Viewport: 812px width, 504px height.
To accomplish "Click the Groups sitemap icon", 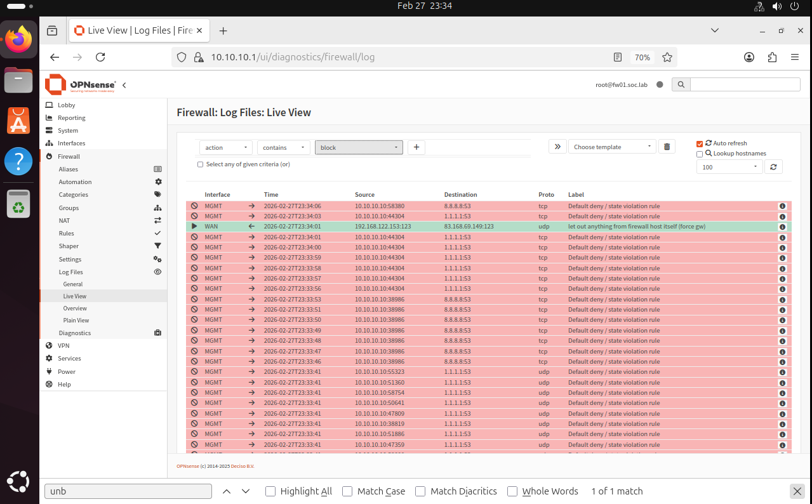I will (157, 208).
